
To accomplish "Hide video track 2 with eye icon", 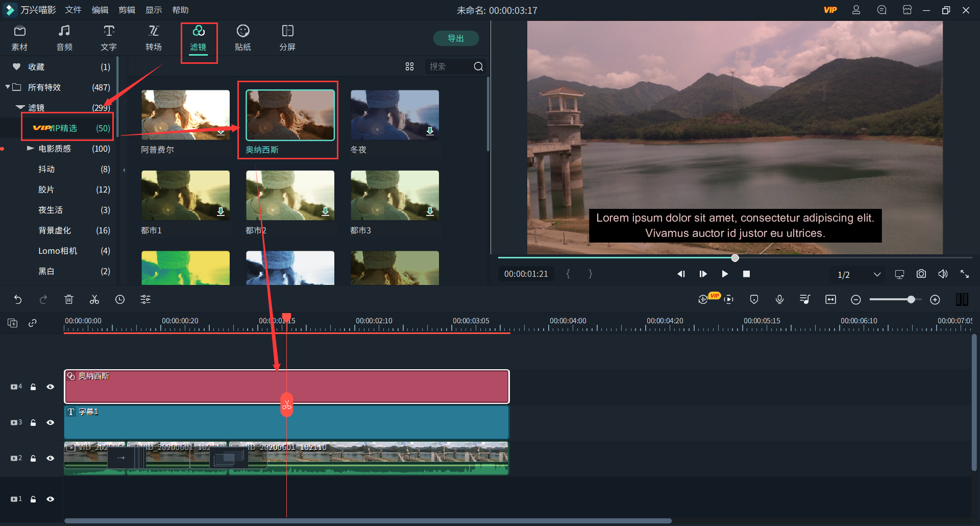I will pos(51,459).
